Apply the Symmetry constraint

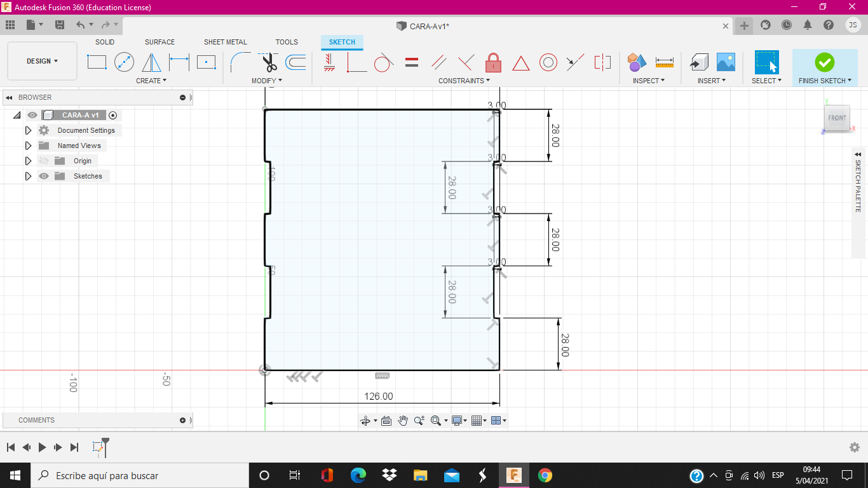pyautogui.click(x=602, y=62)
